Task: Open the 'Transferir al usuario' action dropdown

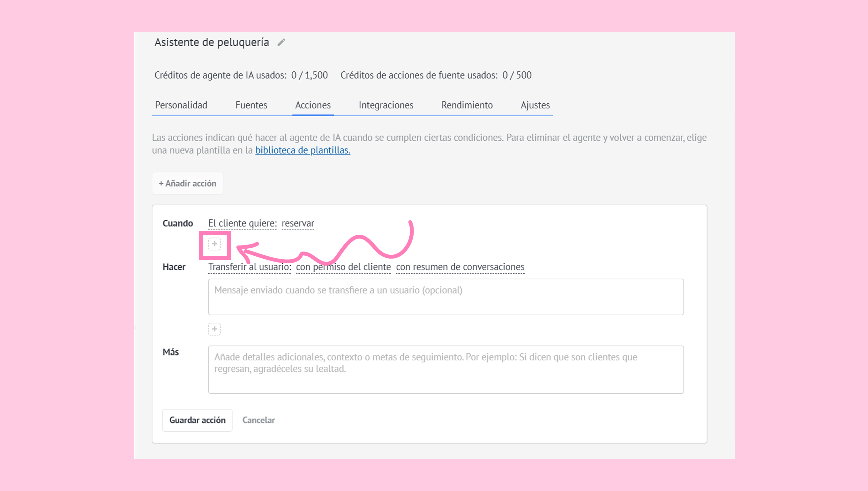Action: click(x=250, y=267)
